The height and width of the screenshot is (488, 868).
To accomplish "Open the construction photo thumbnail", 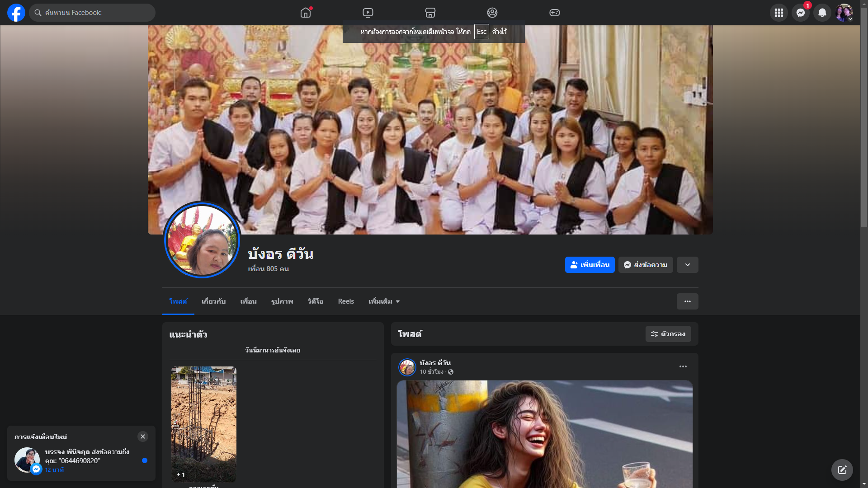I will 203,424.
